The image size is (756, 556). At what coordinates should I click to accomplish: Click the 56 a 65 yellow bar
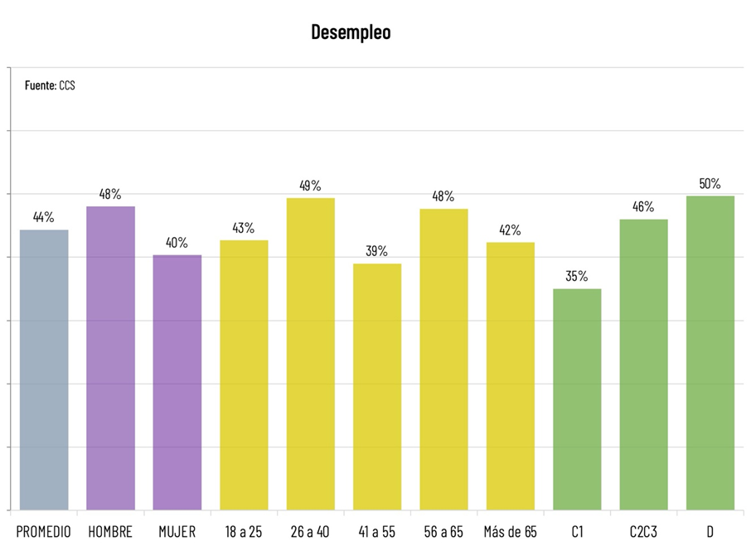(443, 359)
